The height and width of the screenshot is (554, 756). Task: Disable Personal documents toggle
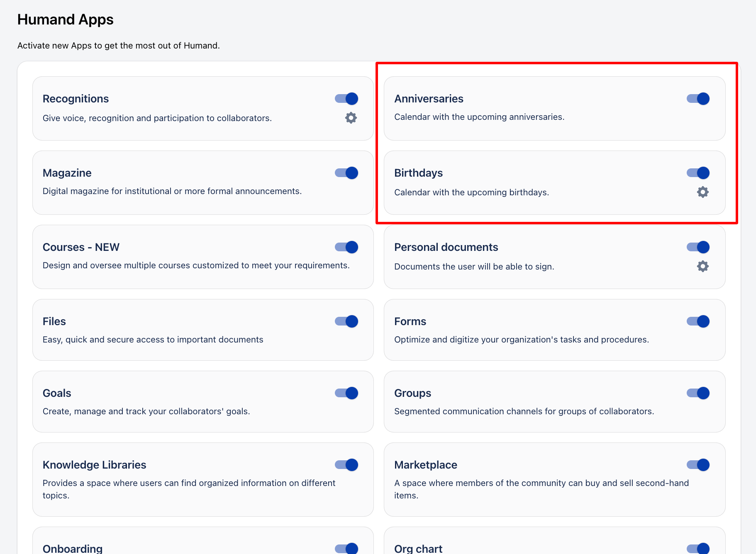click(698, 247)
